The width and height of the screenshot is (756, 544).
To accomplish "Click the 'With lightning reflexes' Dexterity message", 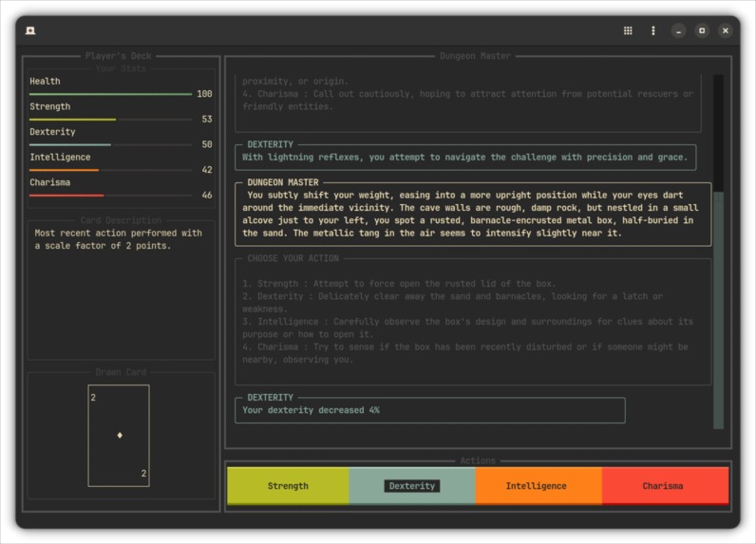I will click(464, 157).
